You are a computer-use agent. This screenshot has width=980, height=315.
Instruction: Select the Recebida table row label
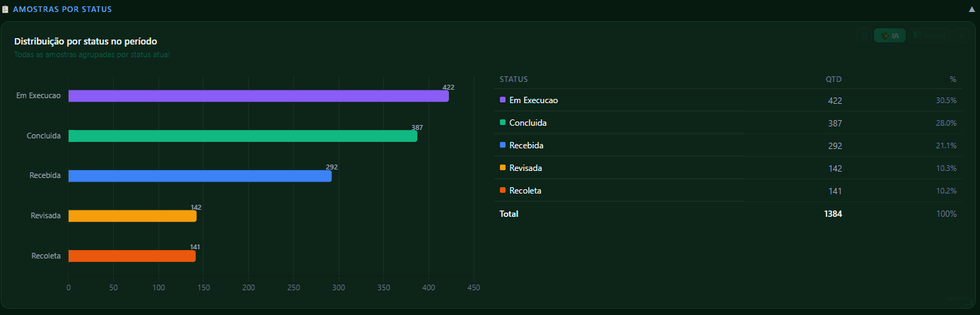point(526,145)
